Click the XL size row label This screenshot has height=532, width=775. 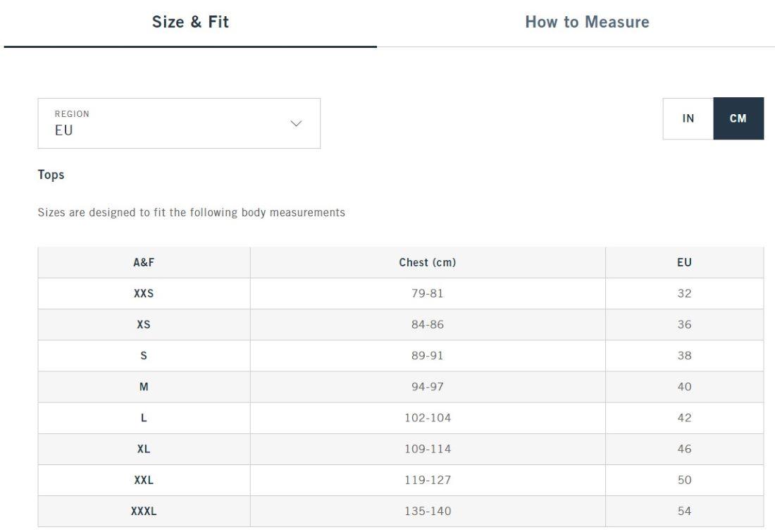[x=144, y=449]
